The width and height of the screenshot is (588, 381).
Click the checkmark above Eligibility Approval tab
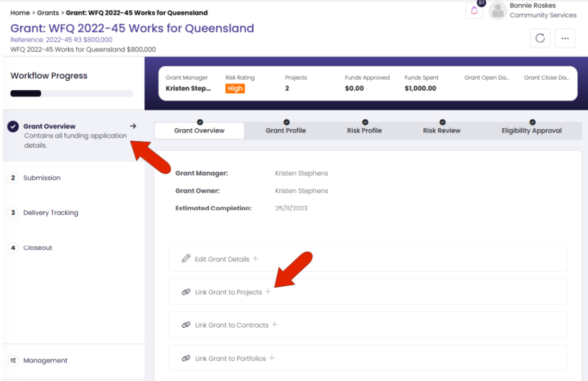tap(532, 122)
